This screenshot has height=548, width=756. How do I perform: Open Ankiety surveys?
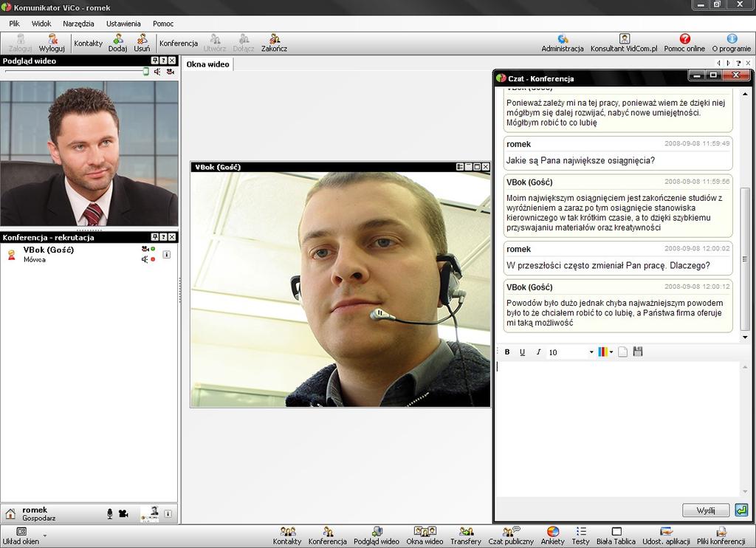tap(552, 536)
